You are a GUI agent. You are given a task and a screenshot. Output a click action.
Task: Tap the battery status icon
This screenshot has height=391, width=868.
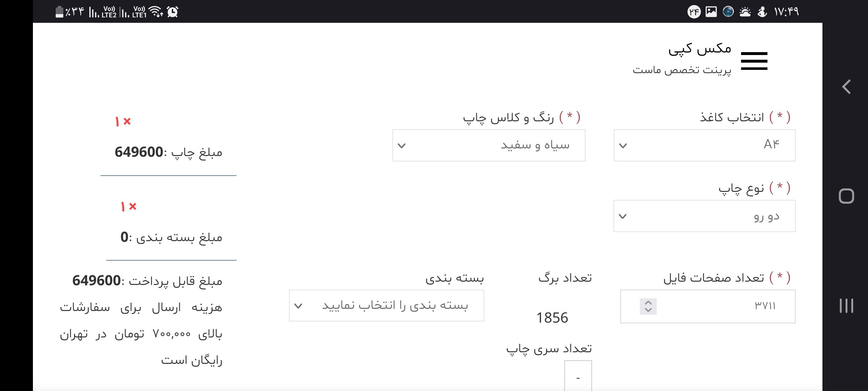click(x=59, y=12)
